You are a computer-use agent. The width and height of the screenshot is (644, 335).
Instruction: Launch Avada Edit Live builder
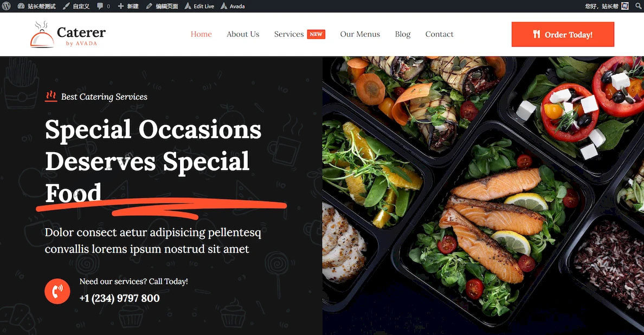pos(199,6)
